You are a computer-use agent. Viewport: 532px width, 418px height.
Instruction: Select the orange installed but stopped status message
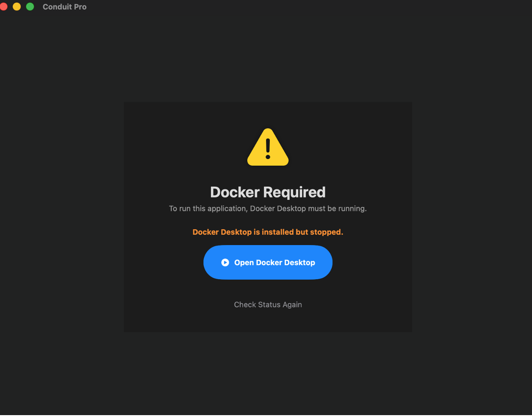pos(267,232)
